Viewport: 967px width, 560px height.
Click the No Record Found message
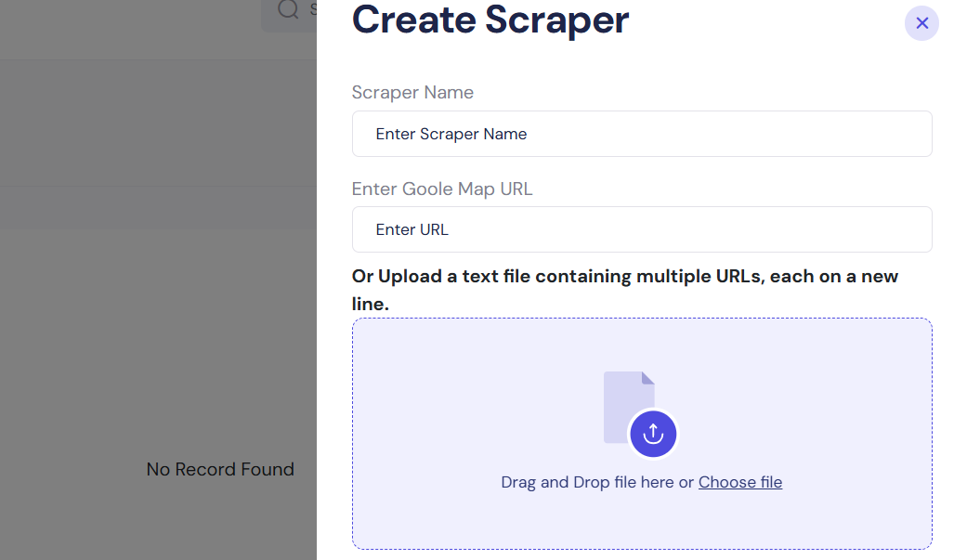[220, 469]
